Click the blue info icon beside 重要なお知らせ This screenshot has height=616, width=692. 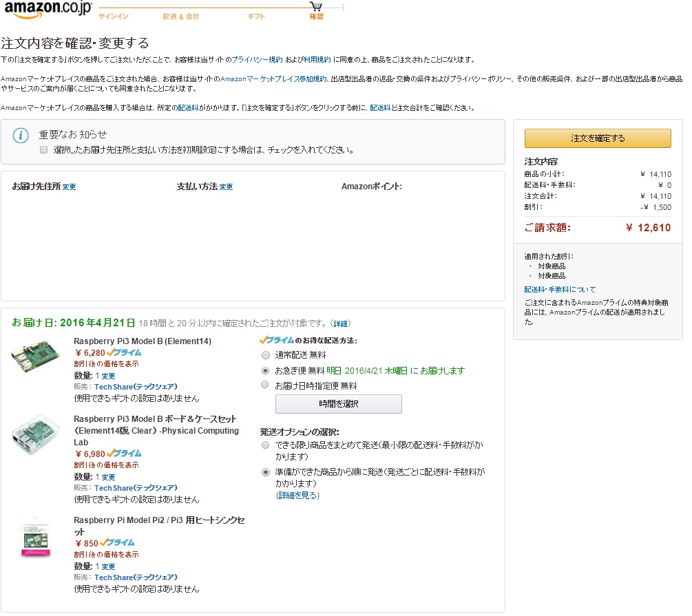[x=21, y=135]
